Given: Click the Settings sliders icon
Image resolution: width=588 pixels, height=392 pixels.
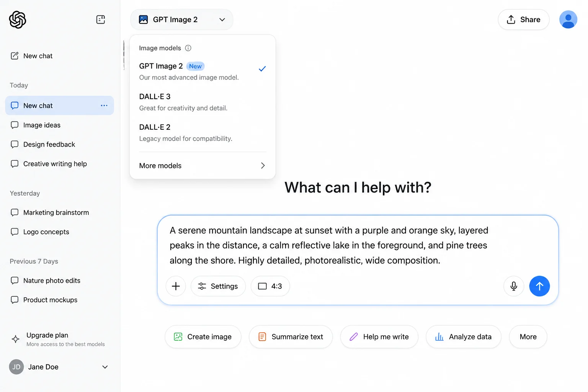Looking at the screenshot, I should tap(202, 286).
